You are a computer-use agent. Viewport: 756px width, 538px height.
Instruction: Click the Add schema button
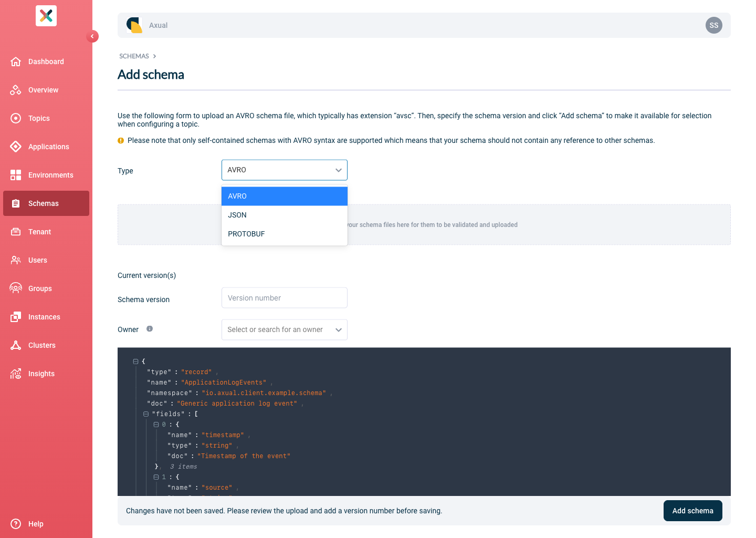pyautogui.click(x=693, y=511)
